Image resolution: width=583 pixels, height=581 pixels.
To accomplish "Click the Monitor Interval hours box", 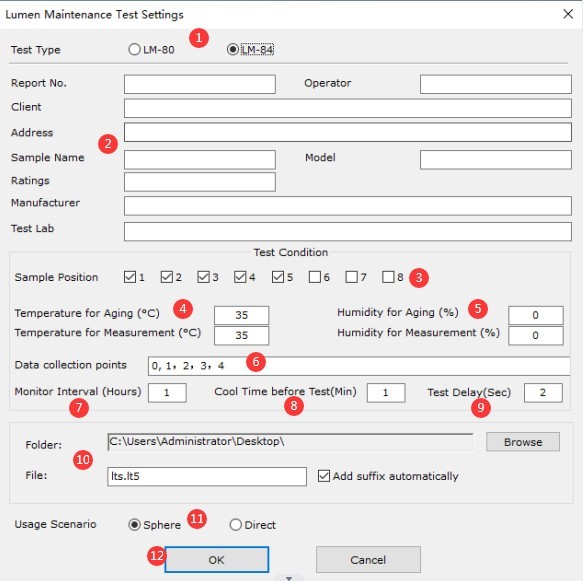I will 167,393.
